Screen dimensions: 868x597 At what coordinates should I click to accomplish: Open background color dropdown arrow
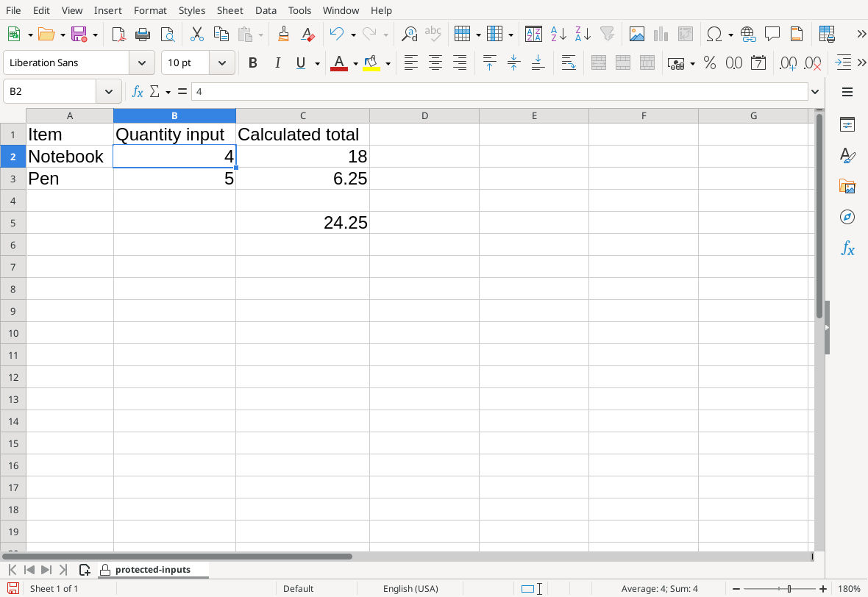[x=388, y=64]
